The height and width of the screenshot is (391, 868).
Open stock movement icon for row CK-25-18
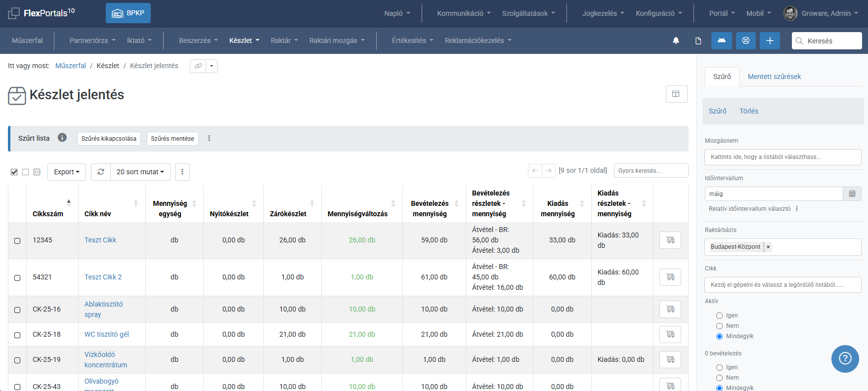[670, 334]
